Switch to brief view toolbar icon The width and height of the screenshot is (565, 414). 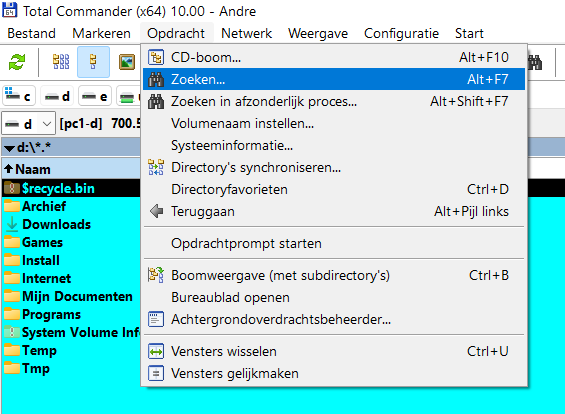(61, 62)
